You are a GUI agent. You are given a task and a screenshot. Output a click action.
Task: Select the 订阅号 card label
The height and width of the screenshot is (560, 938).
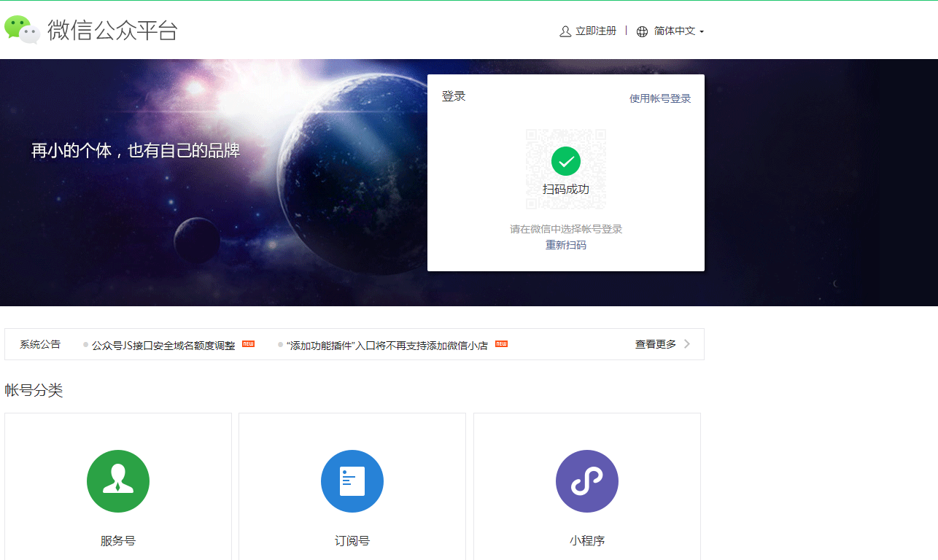click(352, 541)
